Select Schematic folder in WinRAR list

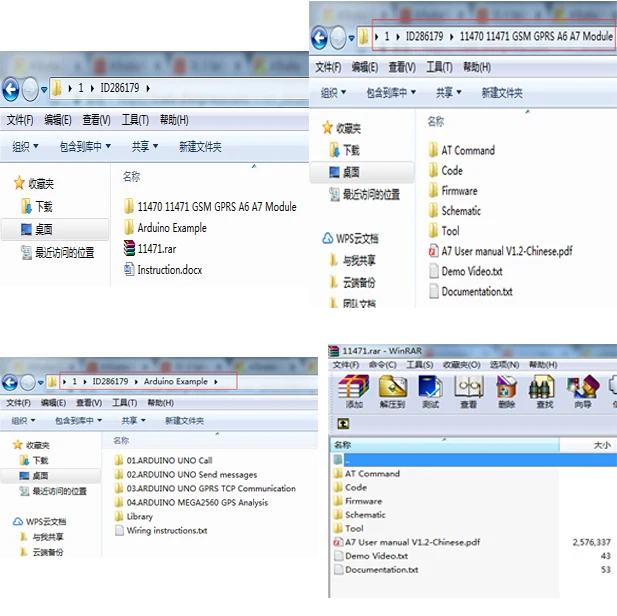coord(360,514)
